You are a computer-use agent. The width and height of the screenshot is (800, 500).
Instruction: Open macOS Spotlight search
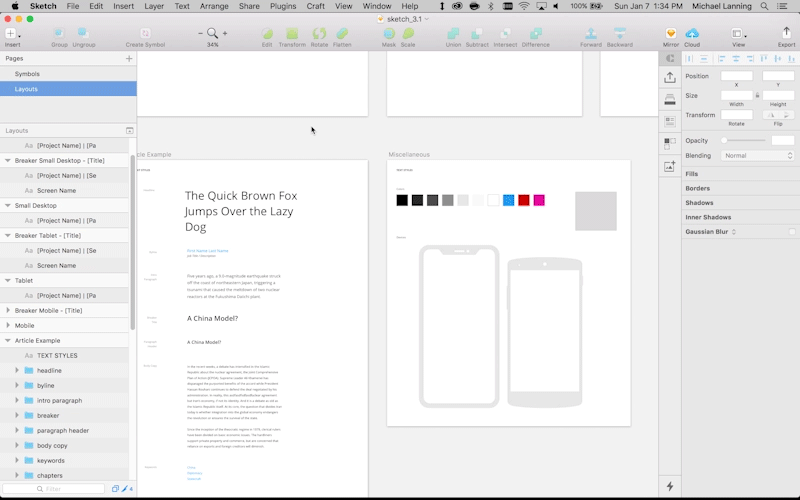764,6
